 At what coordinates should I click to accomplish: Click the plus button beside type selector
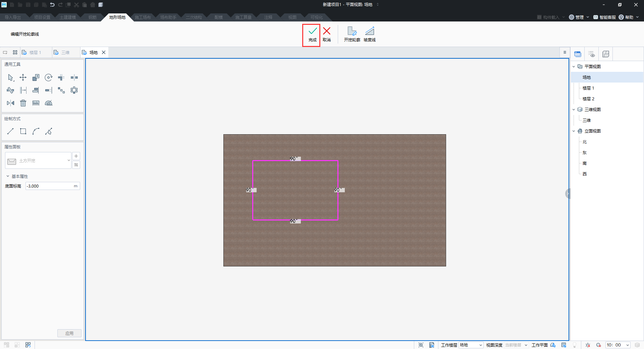76,156
